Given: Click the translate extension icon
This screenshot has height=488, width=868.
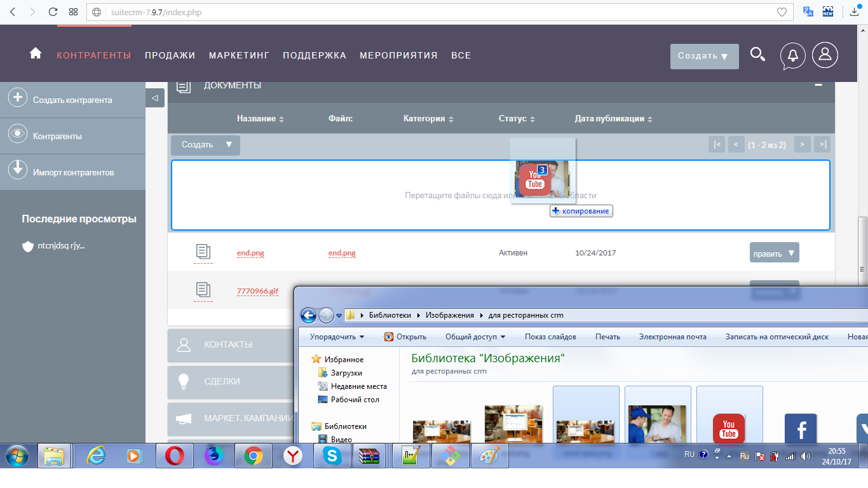Looking at the screenshot, I should pos(808,11).
